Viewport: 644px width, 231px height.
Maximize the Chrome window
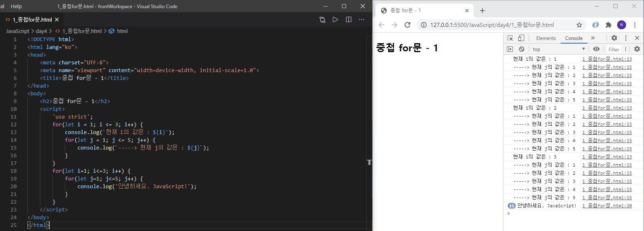point(616,6)
